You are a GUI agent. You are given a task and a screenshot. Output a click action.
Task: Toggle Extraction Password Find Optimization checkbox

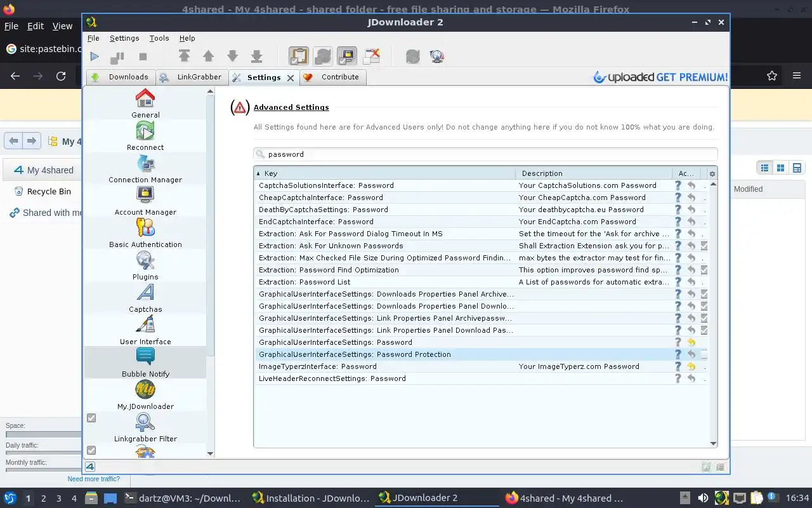pos(704,270)
